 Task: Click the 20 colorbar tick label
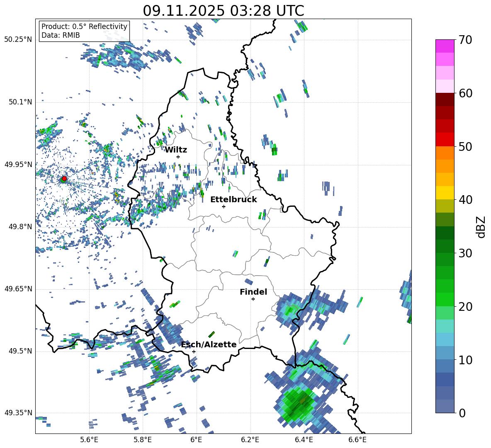click(x=465, y=307)
